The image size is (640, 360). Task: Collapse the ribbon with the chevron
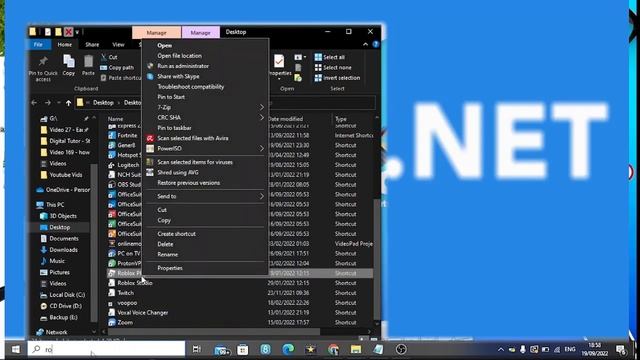point(365,44)
